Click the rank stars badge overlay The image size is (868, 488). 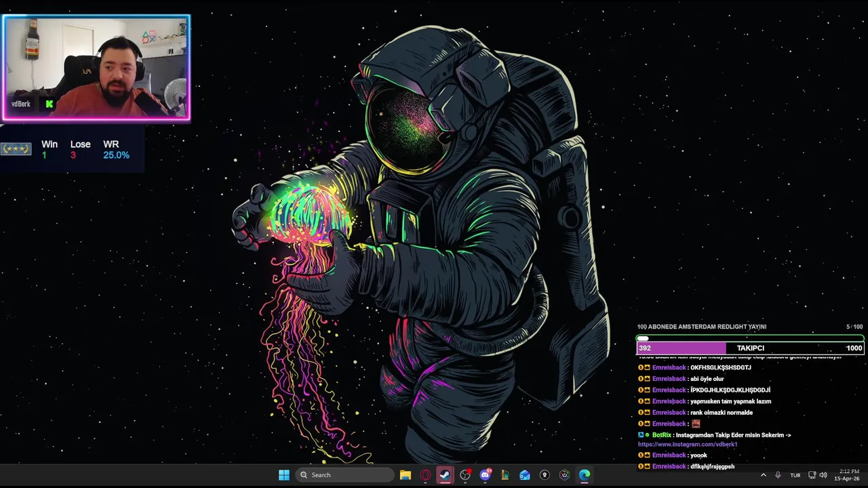coord(16,149)
